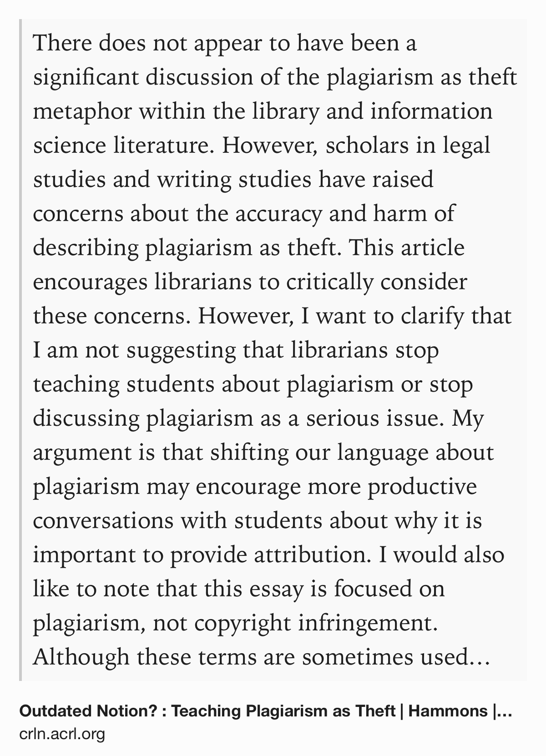
Task: Click the phrase 'I want to clarify'
Action: coord(383,317)
